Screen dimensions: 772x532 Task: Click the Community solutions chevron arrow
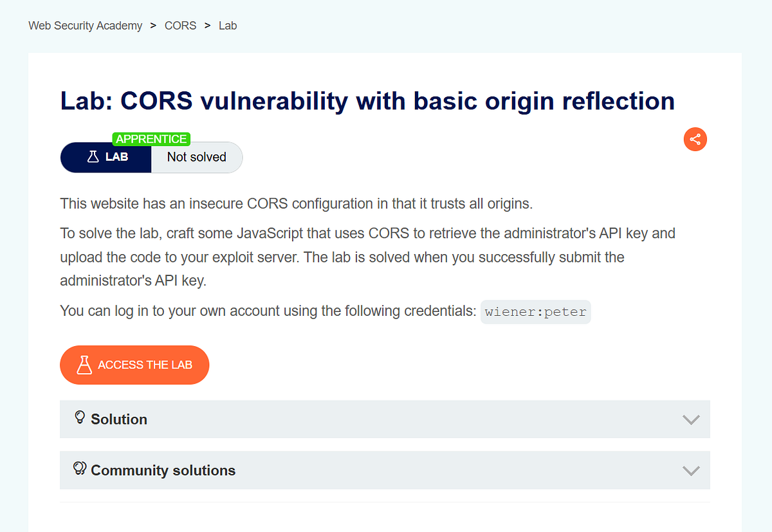(x=691, y=470)
